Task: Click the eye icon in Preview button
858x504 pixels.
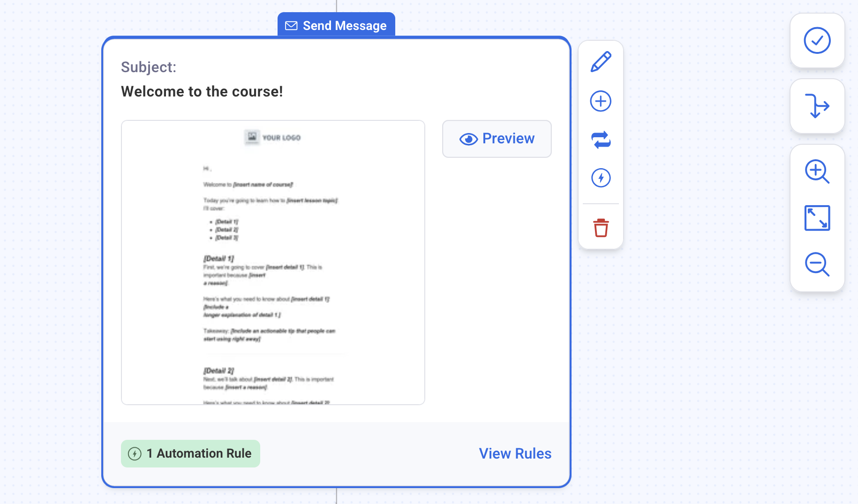Action: click(468, 139)
